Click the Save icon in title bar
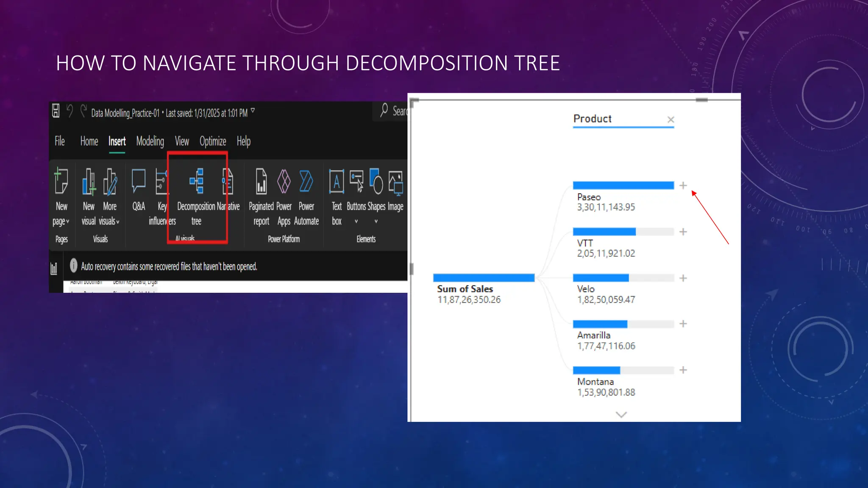The image size is (868, 488). (x=56, y=111)
